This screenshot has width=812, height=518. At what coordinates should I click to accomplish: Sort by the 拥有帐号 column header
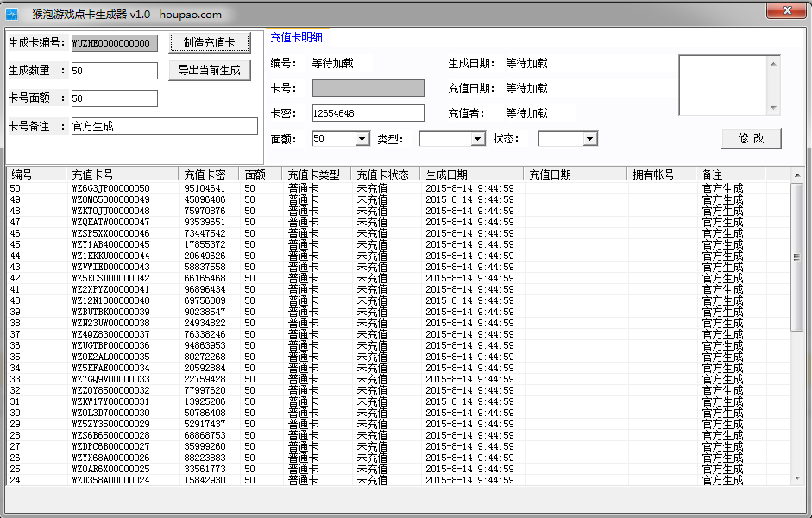[662, 174]
